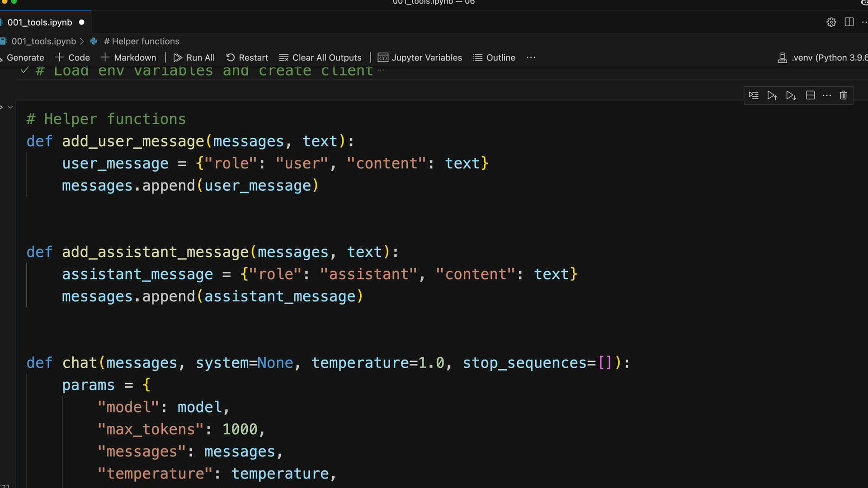
Task: Add a new Markdown cell
Action: (x=128, y=57)
